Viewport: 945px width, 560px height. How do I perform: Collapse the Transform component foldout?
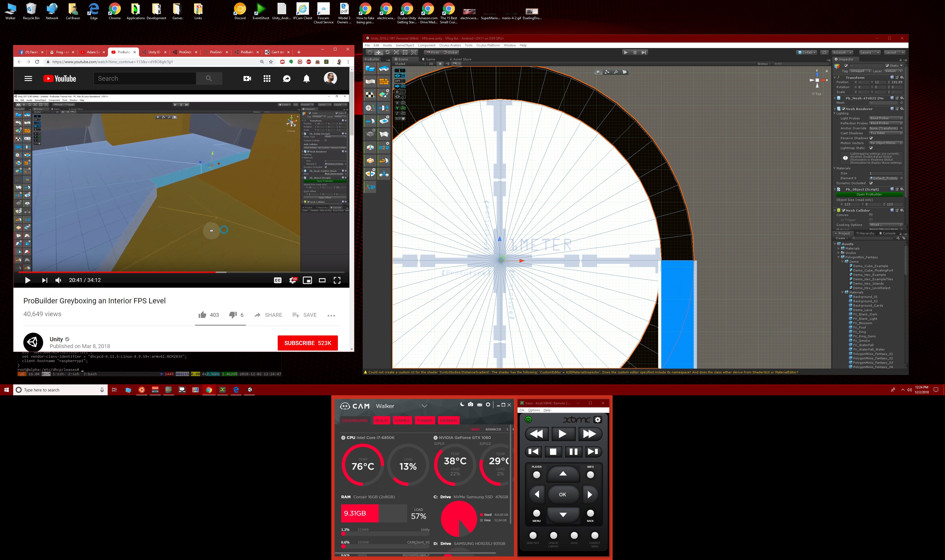click(x=835, y=77)
